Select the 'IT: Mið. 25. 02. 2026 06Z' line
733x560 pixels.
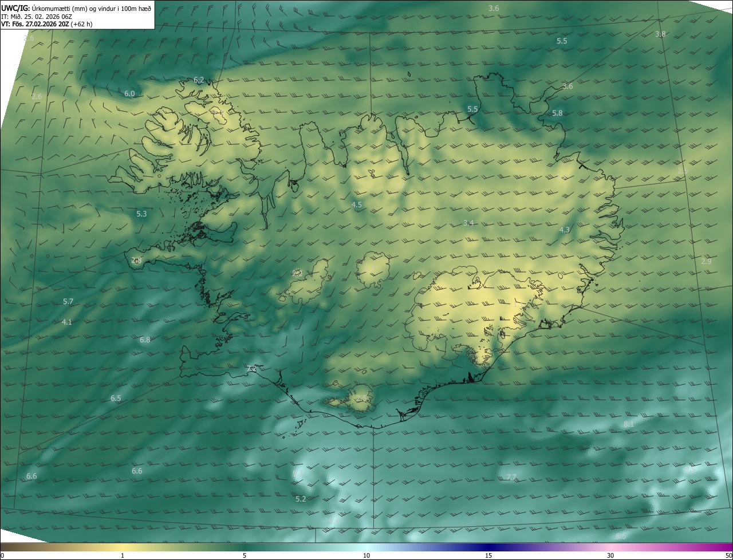tap(37, 16)
